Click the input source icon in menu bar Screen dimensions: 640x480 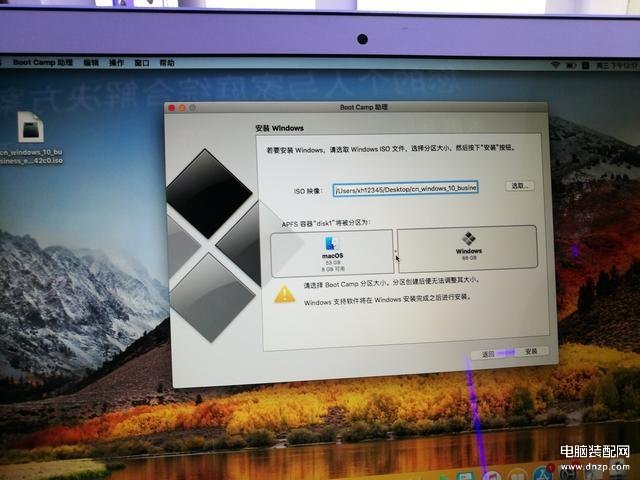585,65
